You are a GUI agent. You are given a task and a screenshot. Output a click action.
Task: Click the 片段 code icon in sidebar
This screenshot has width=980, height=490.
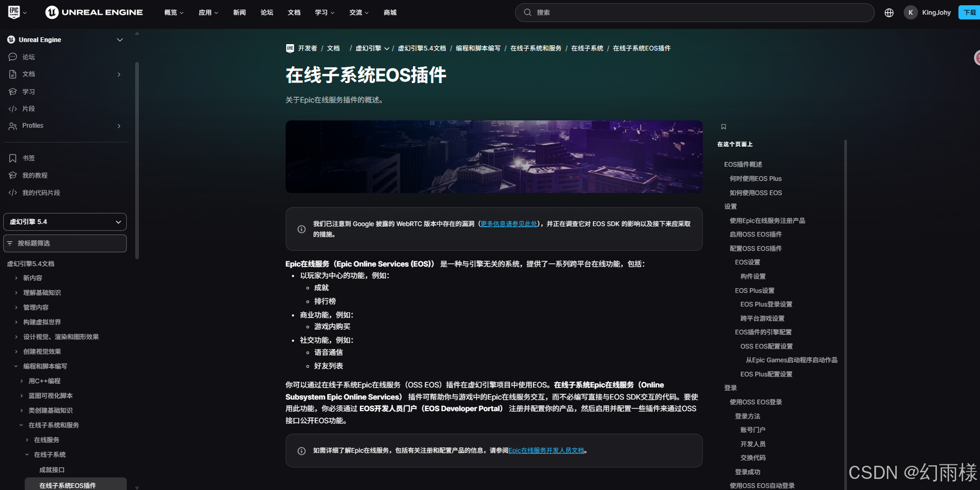tap(13, 109)
